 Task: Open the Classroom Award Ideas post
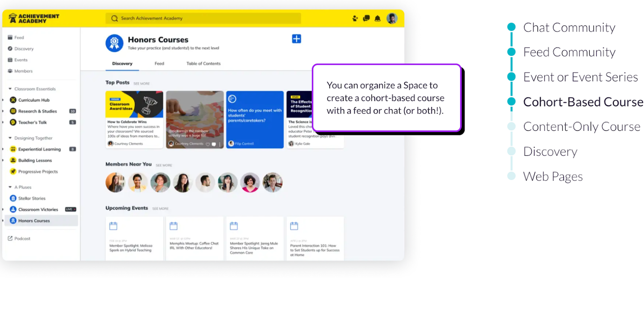[x=134, y=120]
